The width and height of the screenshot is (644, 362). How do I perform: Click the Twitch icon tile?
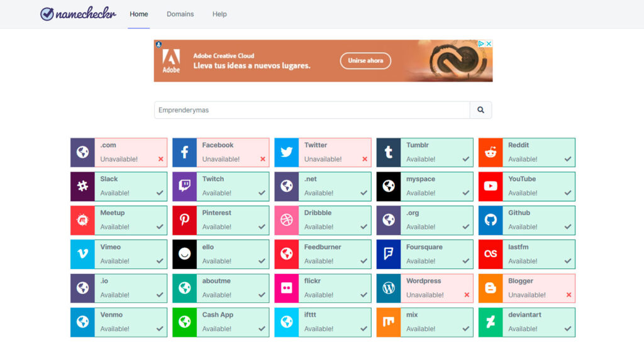[x=184, y=187]
